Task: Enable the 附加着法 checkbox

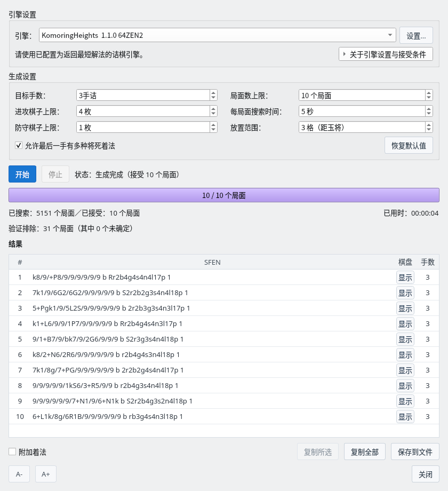Action: pos(12,452)
